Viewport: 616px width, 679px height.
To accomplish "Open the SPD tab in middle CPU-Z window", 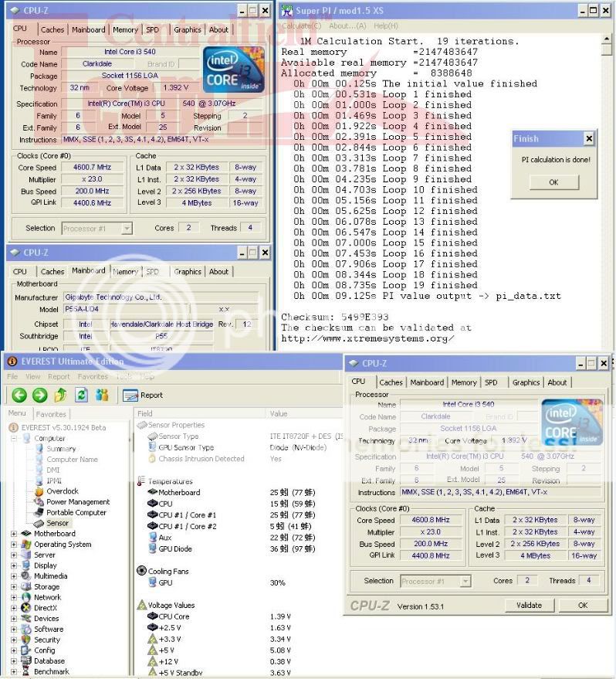I will (152, 271).
